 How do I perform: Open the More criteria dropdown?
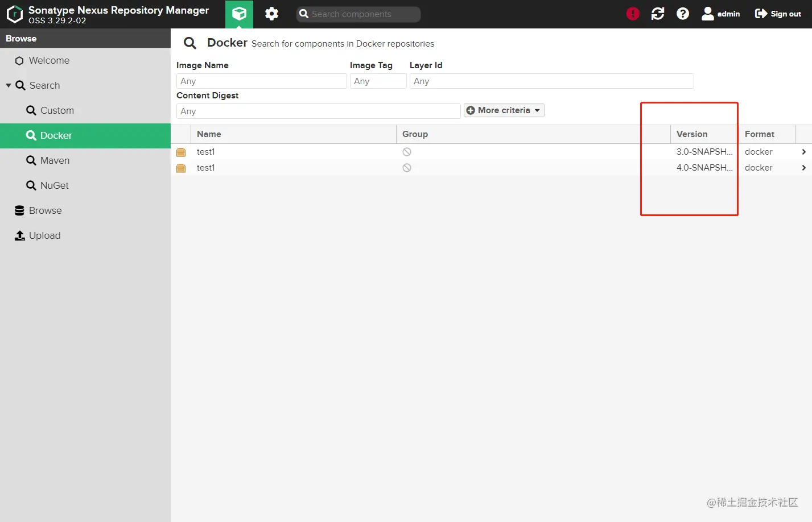[504, 110]
